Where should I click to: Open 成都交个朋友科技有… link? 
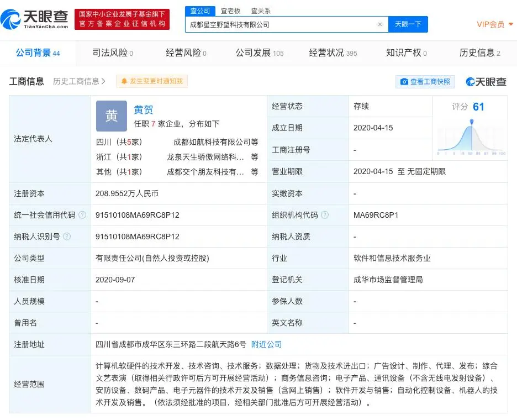pyautogui.click(x=205, y=172)
